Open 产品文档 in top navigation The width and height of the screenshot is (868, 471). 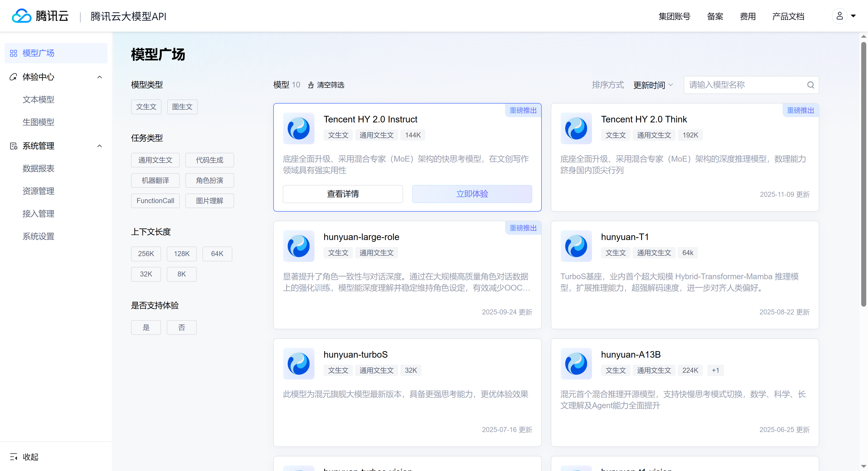point(788,16)
